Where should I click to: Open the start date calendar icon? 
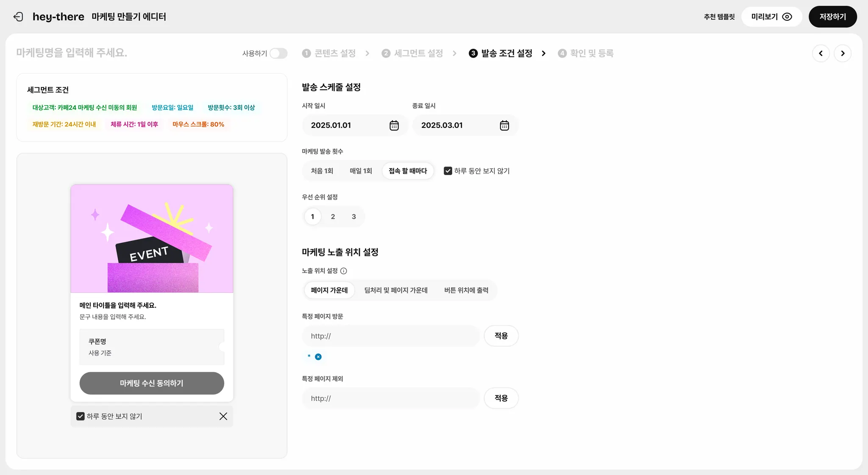(394, 125)
